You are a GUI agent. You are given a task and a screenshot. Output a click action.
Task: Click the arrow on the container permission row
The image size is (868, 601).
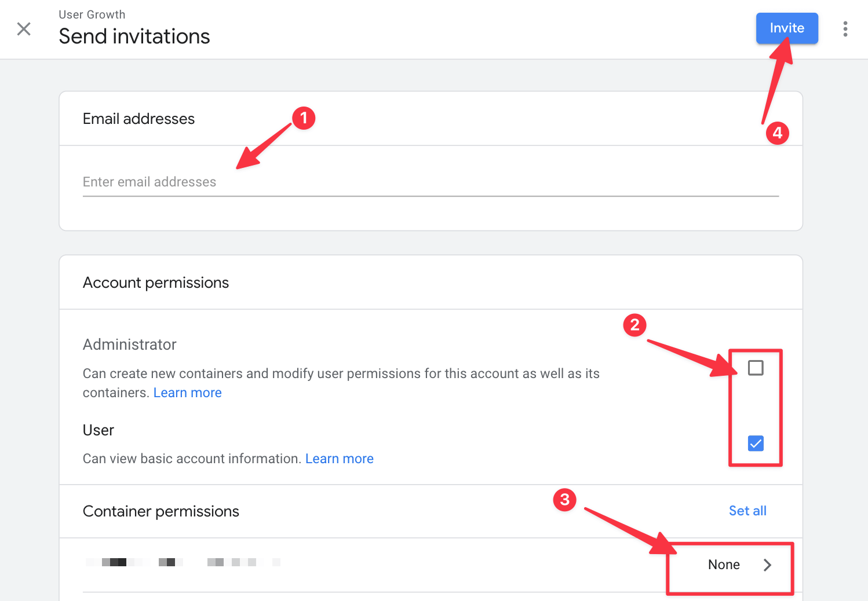(768, 565)
